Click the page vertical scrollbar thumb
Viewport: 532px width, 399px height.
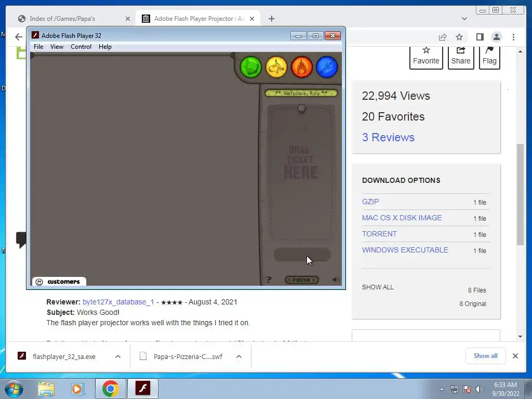(x=520, y=194)
